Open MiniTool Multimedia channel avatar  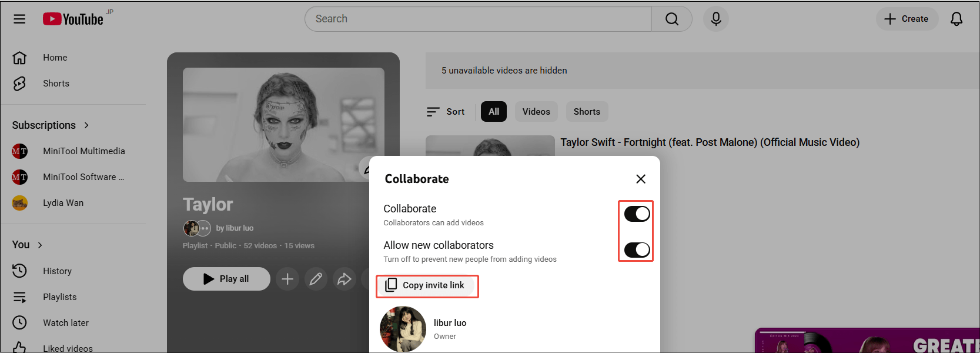tap(19, 151)
